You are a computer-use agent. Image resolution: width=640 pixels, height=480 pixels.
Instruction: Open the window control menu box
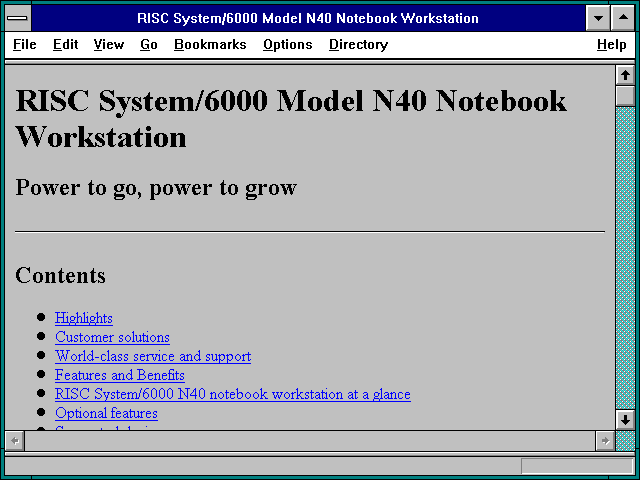click(x=18, y=18)
